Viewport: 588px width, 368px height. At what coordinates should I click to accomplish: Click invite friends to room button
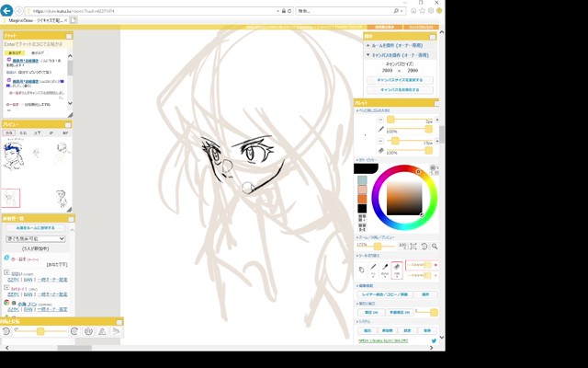[36, 228]
